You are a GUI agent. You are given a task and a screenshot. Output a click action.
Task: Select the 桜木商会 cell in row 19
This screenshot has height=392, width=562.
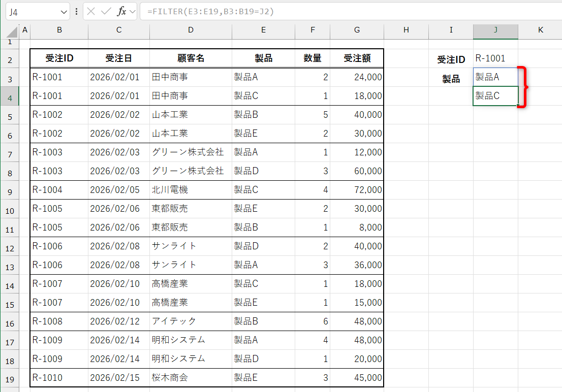tap(191, 377)
